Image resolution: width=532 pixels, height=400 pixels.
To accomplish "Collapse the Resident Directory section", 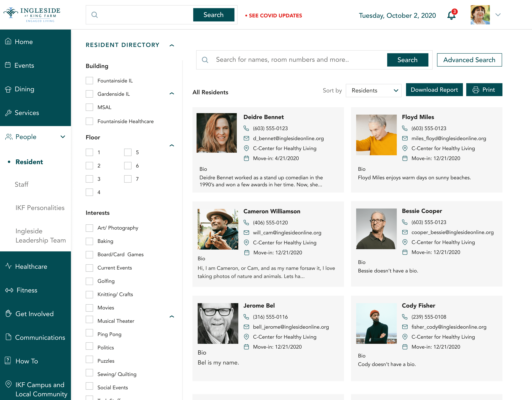I will [172, 45].
